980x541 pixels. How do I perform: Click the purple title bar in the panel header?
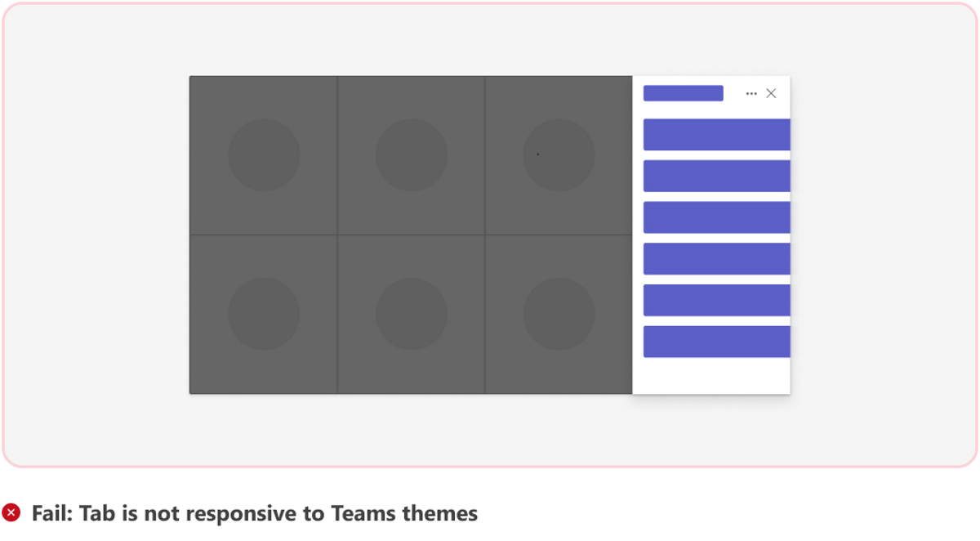coord(683,93)
